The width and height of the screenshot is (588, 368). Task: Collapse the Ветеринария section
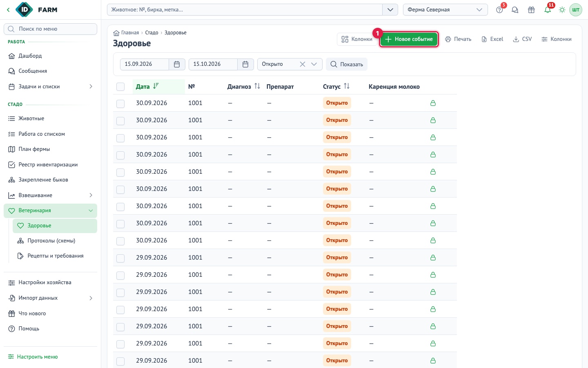91,211
